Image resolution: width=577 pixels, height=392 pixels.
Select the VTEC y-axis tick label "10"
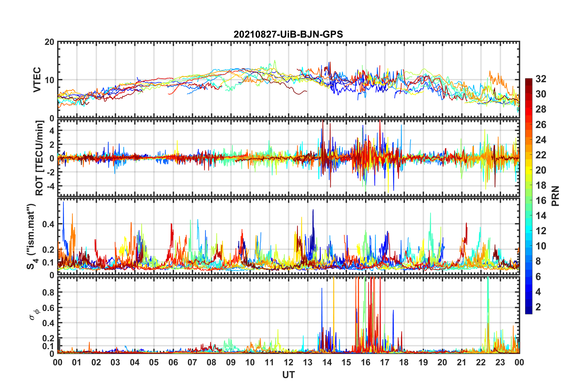click(49, 80)
